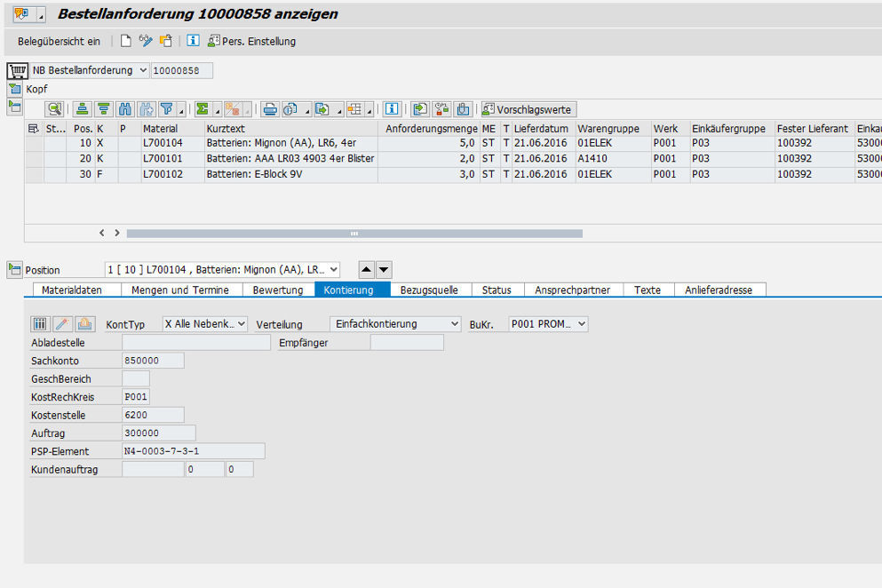This screenshot has width=882, height=588.
Task: Open the NB Bestellanforderung document type dropdown
Action: (x=143, y=70)
